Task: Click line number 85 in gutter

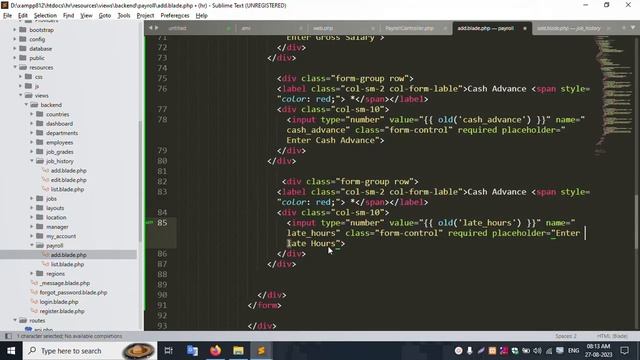Action: (x=162, y=223)
